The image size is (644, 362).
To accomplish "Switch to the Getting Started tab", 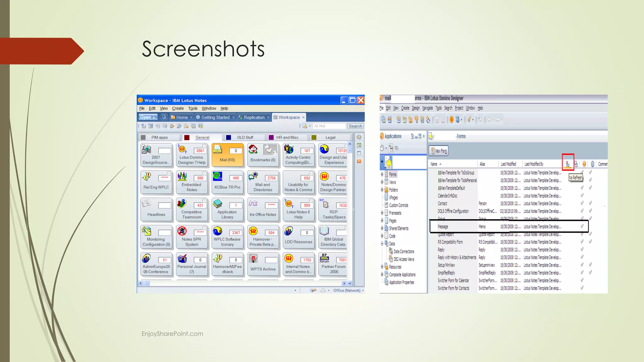I will pos(215,117).
